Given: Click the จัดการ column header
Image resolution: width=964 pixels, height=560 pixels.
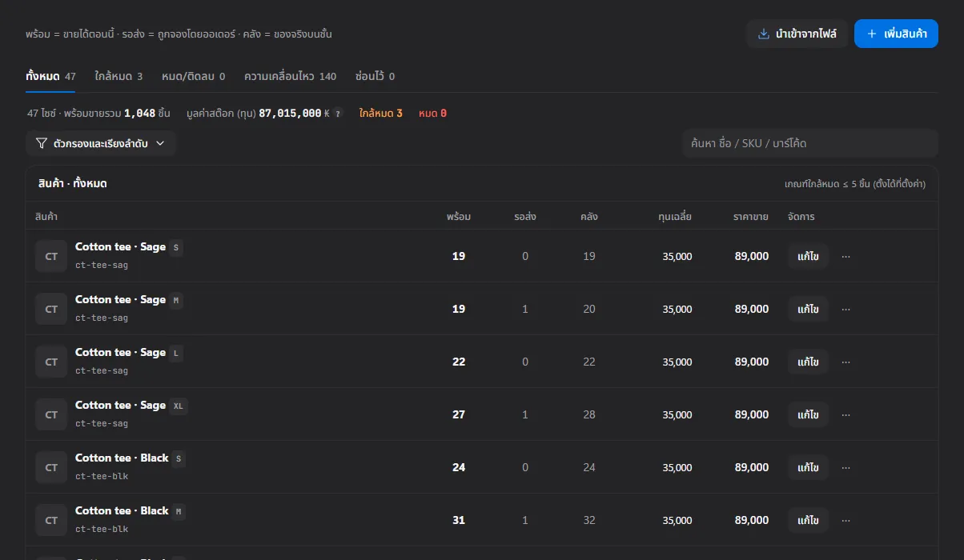Looking at the screenshot, I should click(801, 217).
